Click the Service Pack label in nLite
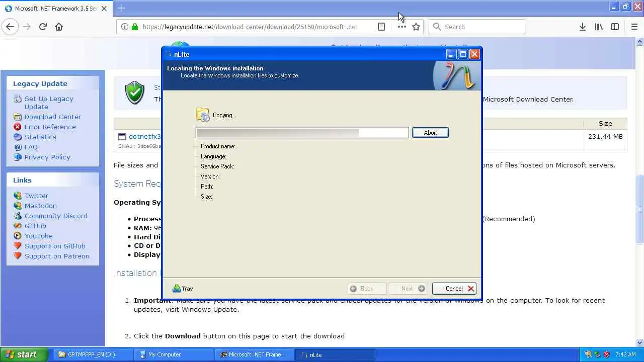This screenshot has height=362, width=644. (217, 166)
